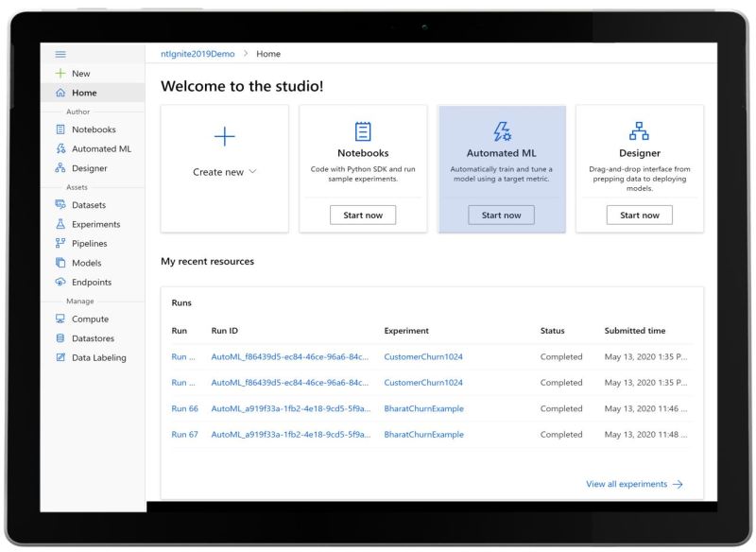Open the New item in the sidebar
The height and width of the screenshot is (552, 756).
[x=93, y=74]
